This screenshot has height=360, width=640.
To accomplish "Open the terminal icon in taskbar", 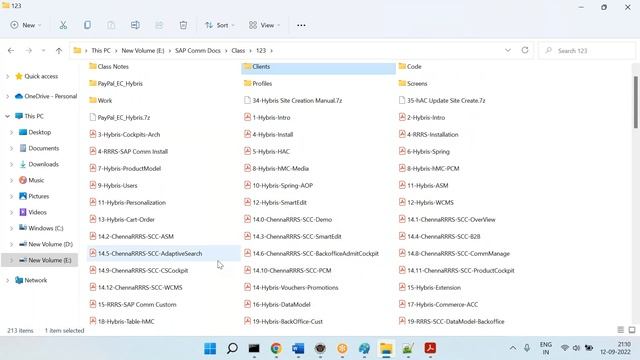I will tap(254, 348).
